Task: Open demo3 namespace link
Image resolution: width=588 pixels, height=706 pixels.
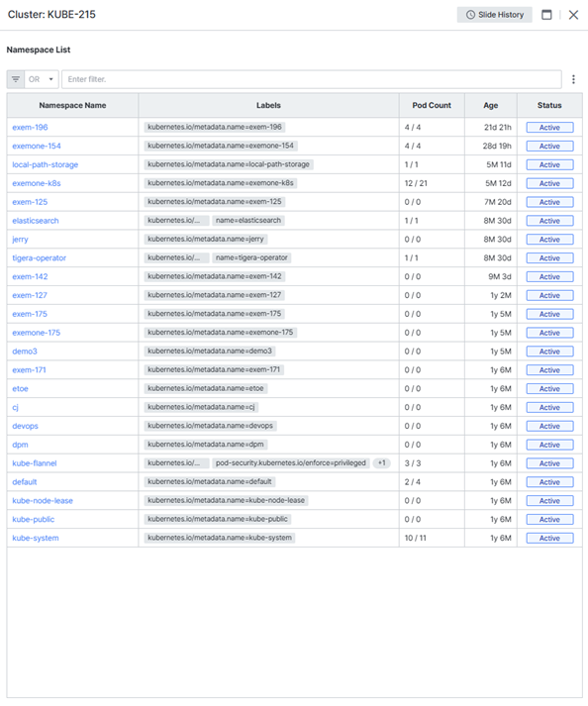Action: pos(25,352)
